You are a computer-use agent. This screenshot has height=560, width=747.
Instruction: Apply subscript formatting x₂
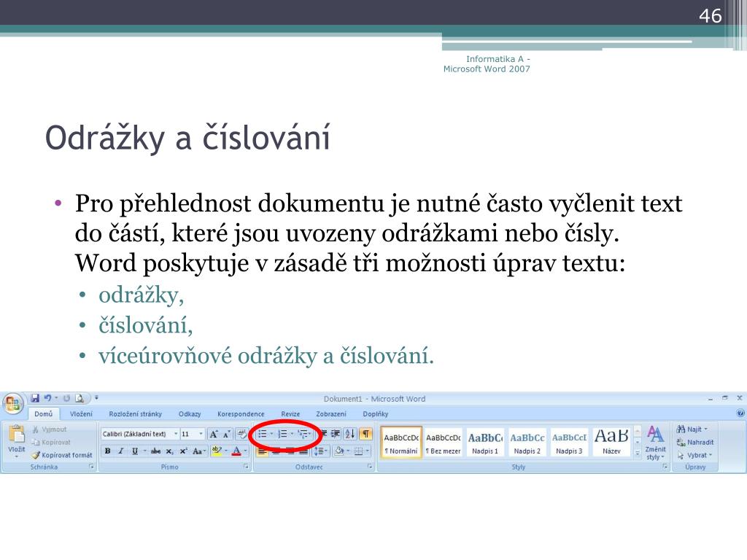click(169, 451)
